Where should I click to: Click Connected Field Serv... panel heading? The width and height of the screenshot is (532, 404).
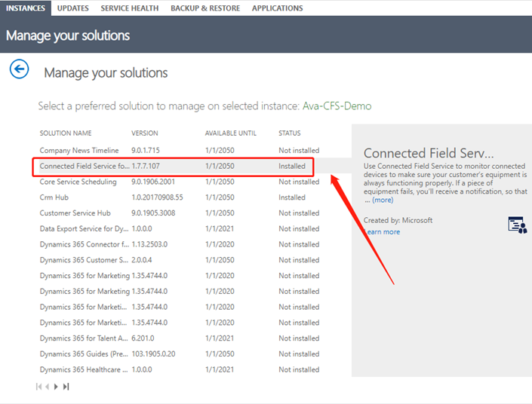tap(429, 153)
